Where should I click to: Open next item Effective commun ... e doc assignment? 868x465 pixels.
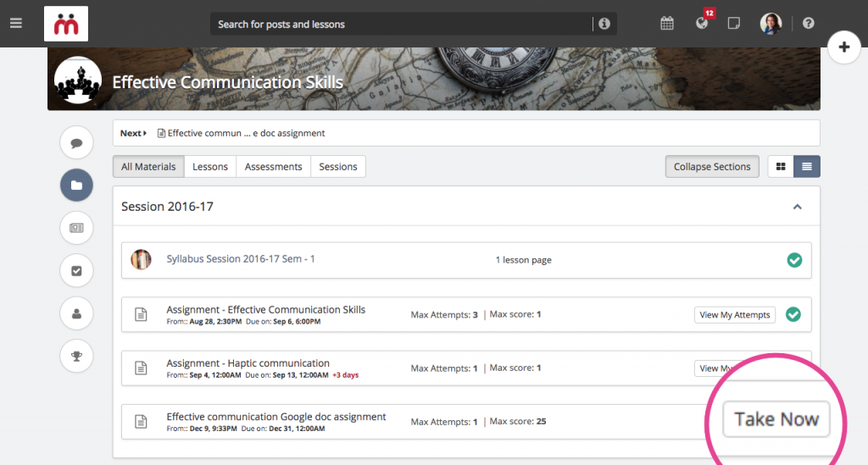242,133
